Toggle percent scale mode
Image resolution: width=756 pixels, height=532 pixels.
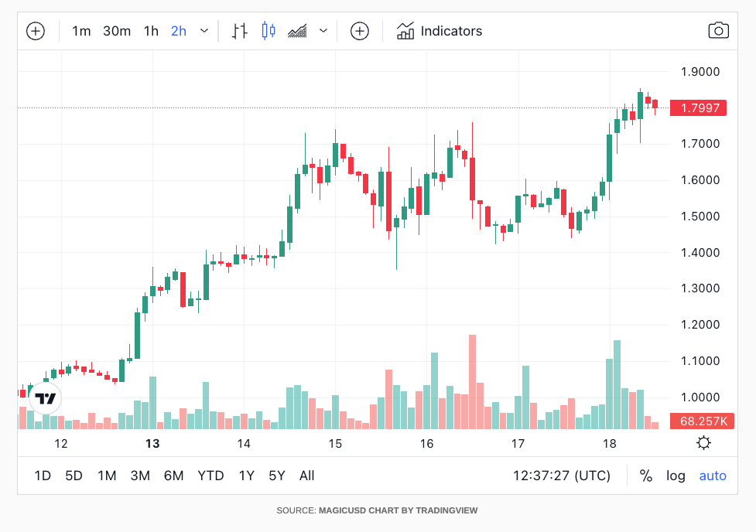point(645,476)
